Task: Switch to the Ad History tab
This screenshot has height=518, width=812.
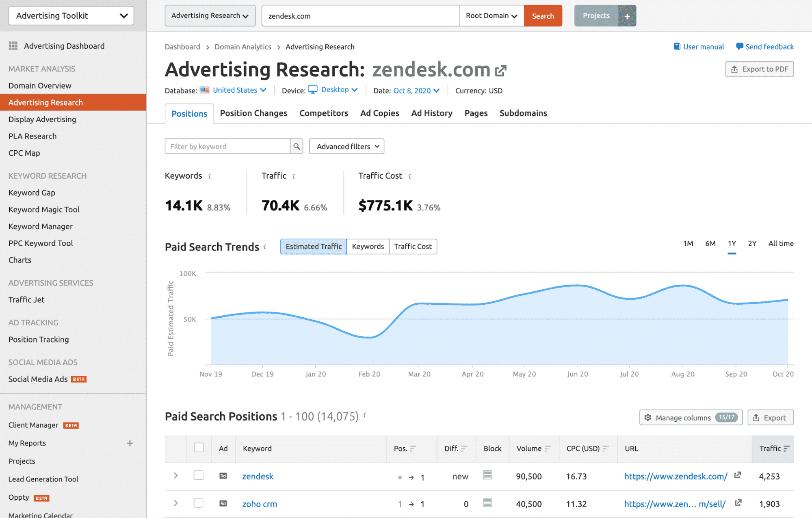Action: tap(431, 113)
